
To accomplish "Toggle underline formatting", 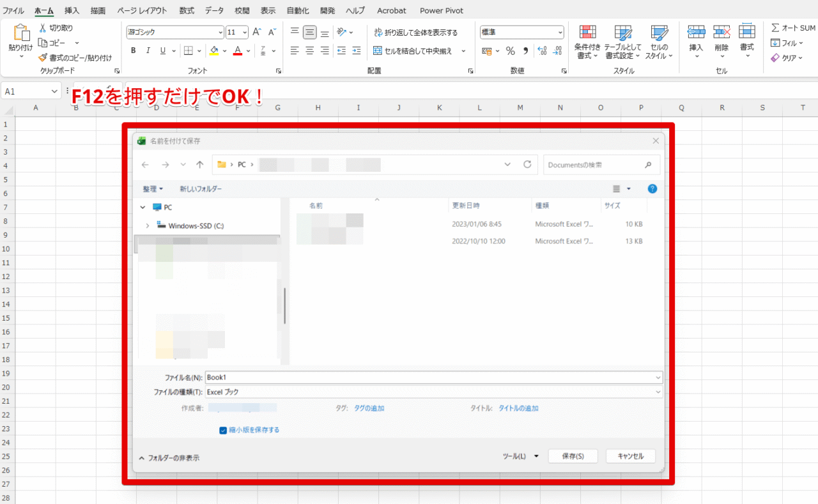I will point(164,50).
